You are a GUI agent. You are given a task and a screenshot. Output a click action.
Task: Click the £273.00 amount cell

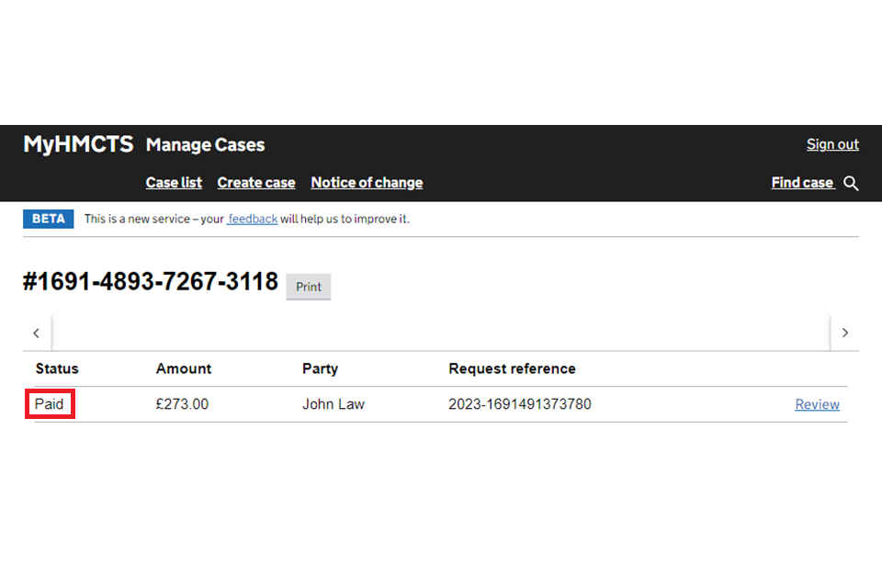(x=182, y=404)
